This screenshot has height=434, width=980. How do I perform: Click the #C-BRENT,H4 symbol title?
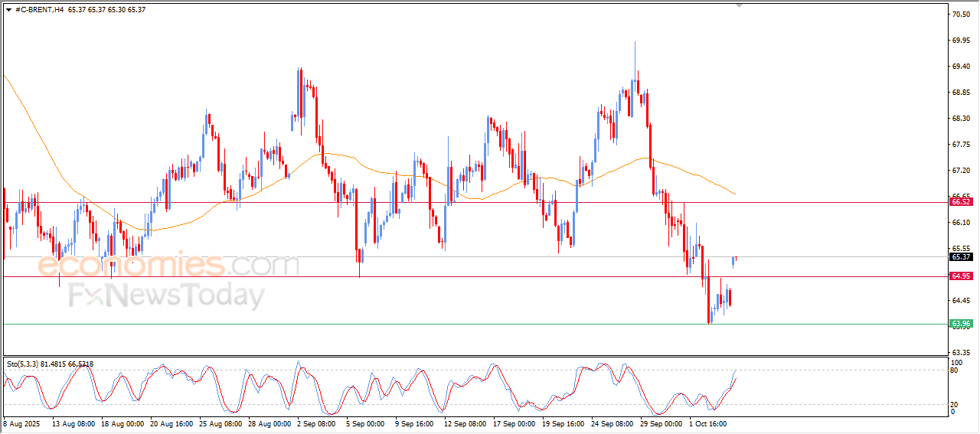click(x=40, y=10)
